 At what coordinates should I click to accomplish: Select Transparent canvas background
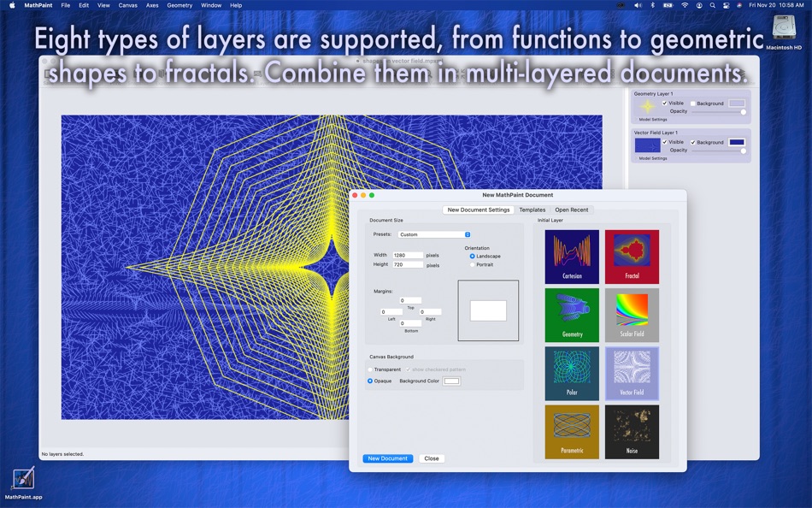click(x=370, y=369)
